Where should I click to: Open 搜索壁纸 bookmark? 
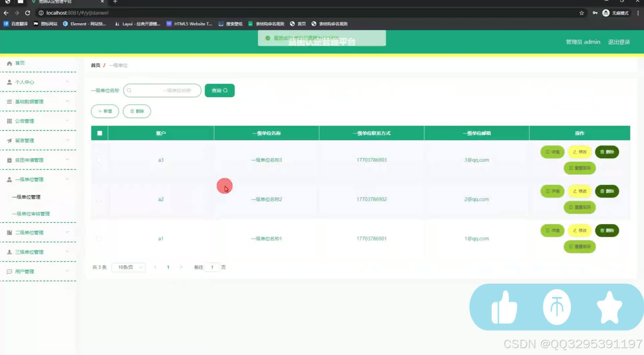click(230, 24)
